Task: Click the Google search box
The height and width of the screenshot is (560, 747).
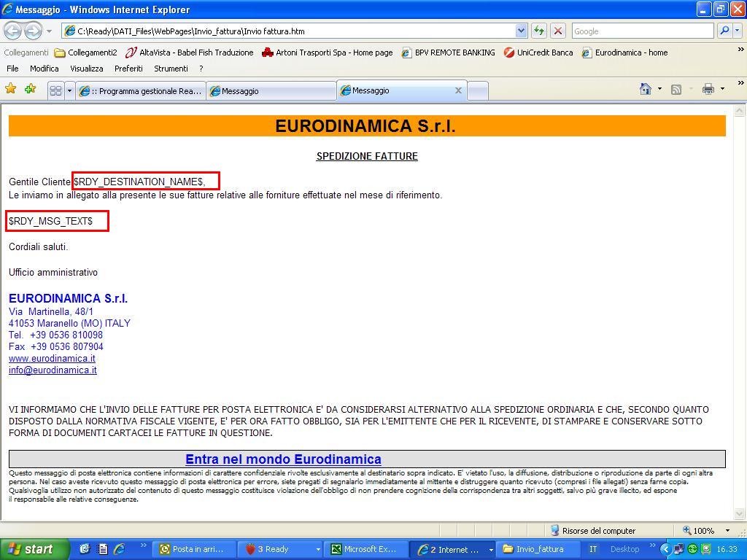Action: tap(643, 31)
